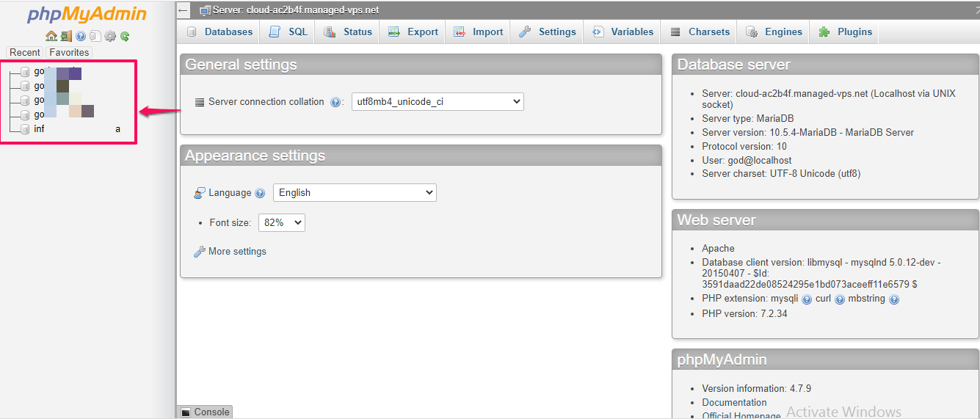Click the Favorites button in the sidebar
The height and width of the screenshot is (419, 980).
pyautogui.click(x=69, y=52)
